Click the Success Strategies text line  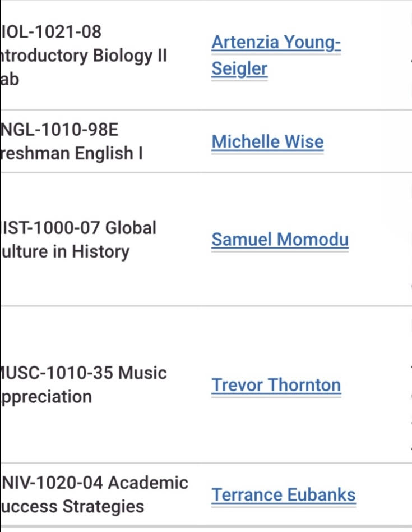(x=73, y=507)
